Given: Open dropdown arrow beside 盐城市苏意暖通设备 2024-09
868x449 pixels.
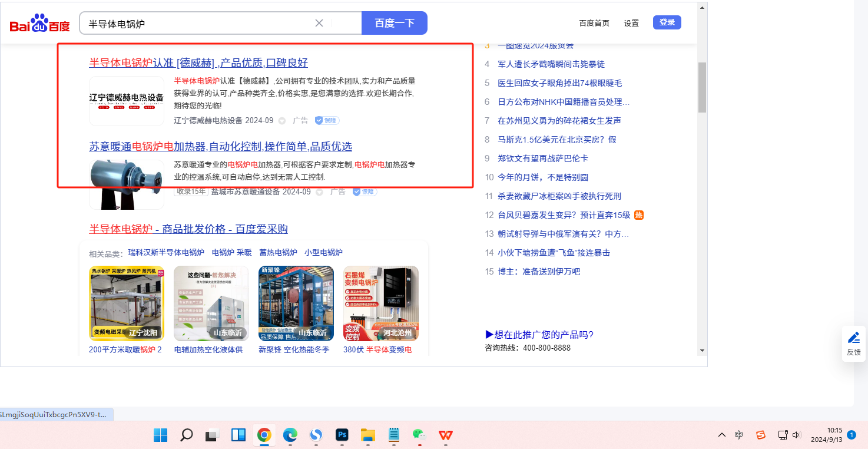Looking at the screenshot, I should coord(319,192).
